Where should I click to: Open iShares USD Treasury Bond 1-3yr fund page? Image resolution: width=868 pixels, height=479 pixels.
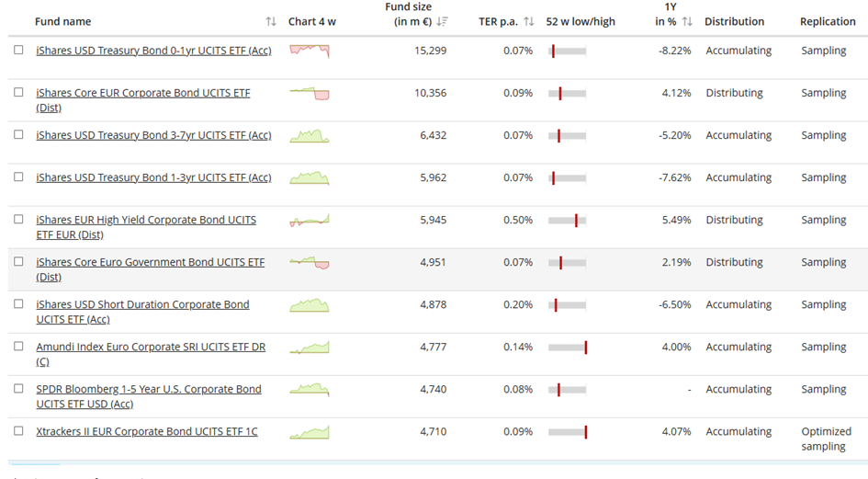click(x=153, y=177)
